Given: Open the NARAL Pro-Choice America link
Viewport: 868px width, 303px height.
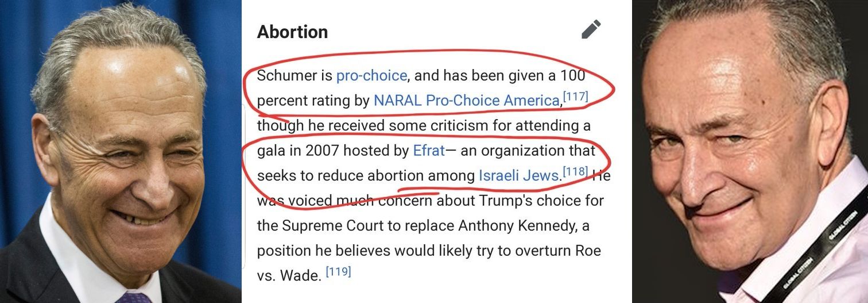Looking at the screenshot, I should click(466, 101).
